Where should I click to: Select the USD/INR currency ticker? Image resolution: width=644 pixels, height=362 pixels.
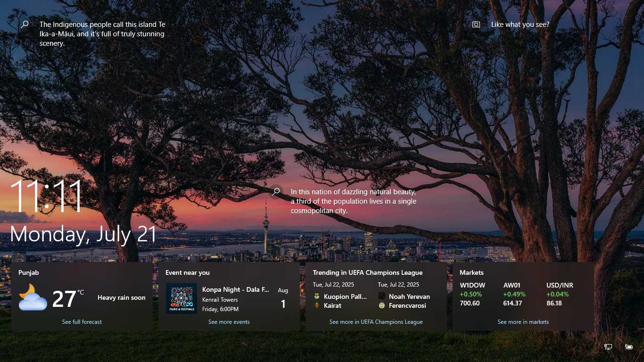point(560,285)
